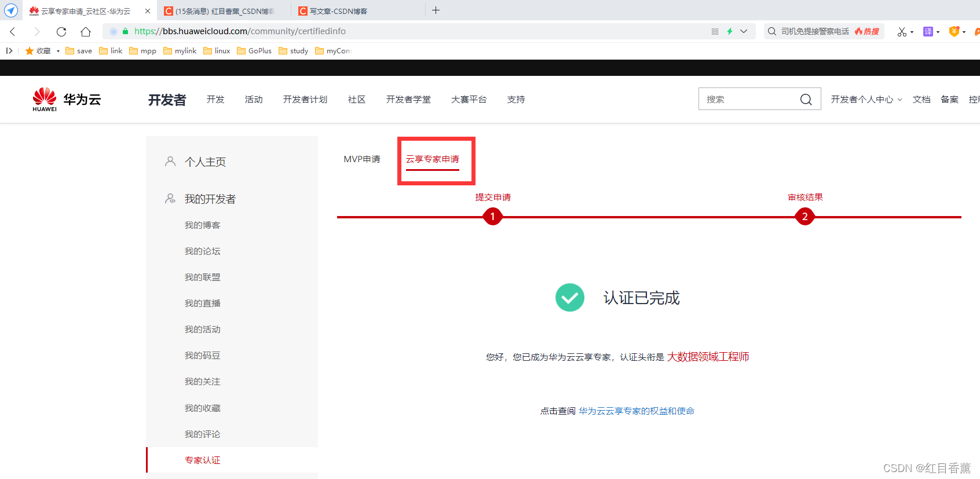Open the 开发 navigation menu
980x479 pixels.
(x=215, y=100)
